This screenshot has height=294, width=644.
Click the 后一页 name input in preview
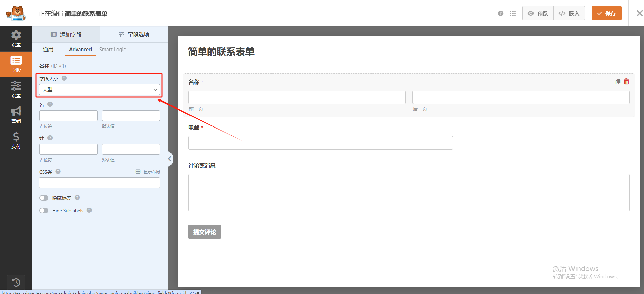point(521,97)
